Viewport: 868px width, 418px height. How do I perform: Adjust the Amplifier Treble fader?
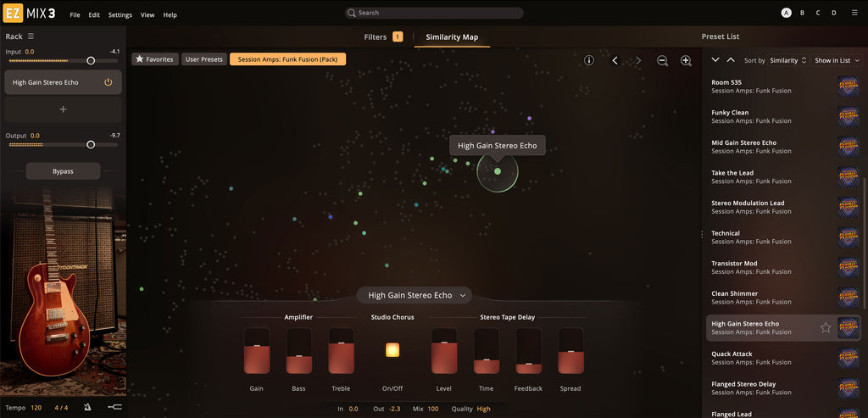(341, 350)
